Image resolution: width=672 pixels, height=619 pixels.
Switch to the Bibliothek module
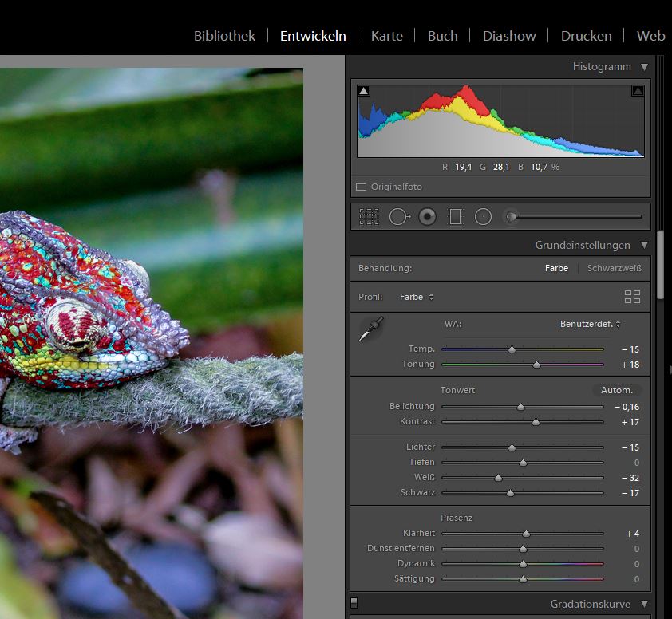click(x=223, y=35)
